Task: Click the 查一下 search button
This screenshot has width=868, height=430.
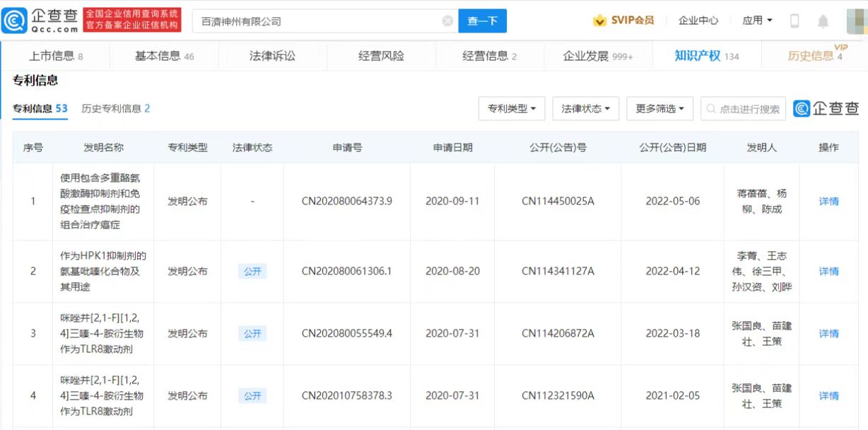Action: [483, 21]
